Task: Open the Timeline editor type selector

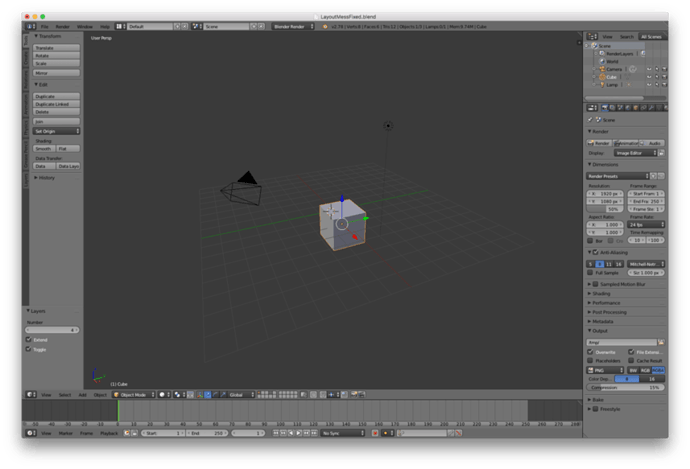Action: point(31,433)
